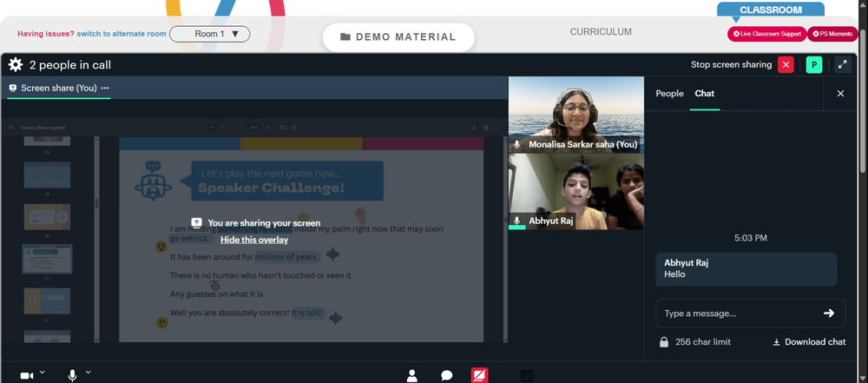The image size is (868, 383).
Task: Click Live Classroom Support button
Action: 766,34
